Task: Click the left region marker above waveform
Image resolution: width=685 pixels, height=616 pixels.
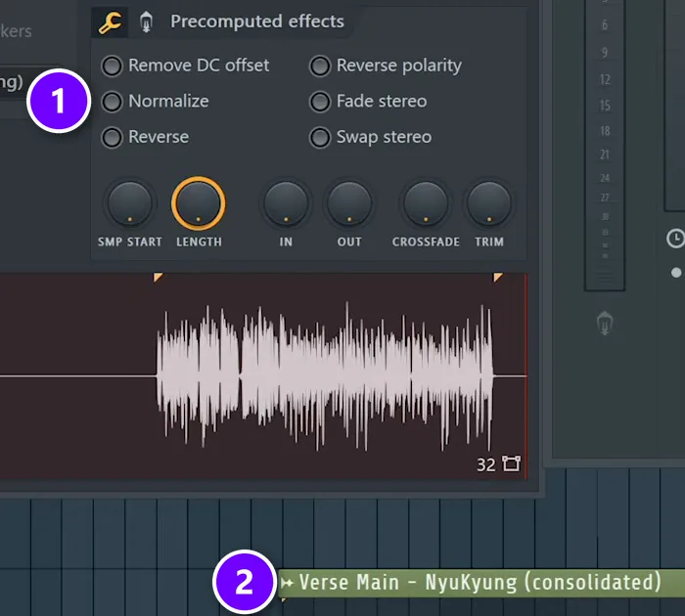Action: click(158, 277)
